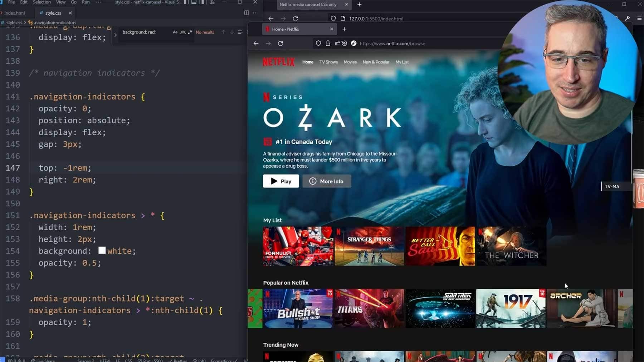The image size is (644, 362).
Task: Open the Selection menu in VS Code
Action: click(x=42, y=2)
